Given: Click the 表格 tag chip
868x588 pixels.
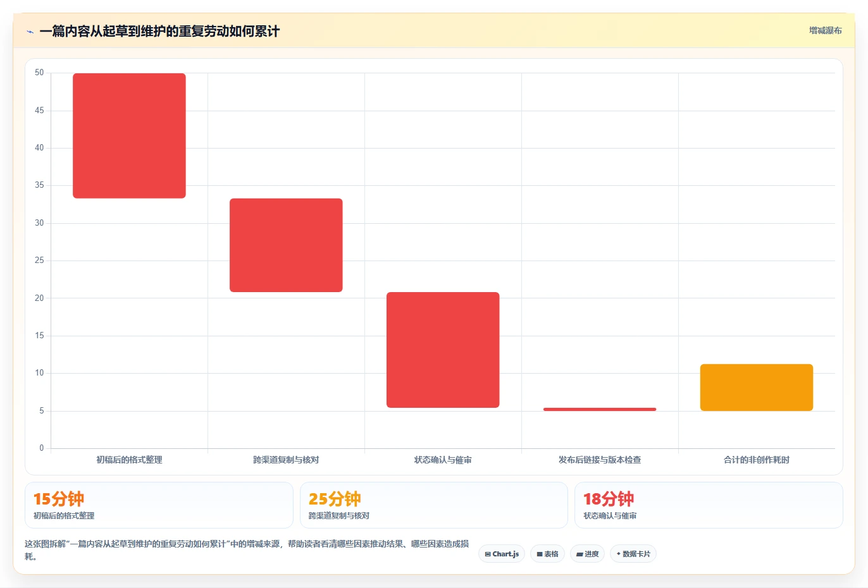Looking at the screenshot, I should tap(548, 554).
